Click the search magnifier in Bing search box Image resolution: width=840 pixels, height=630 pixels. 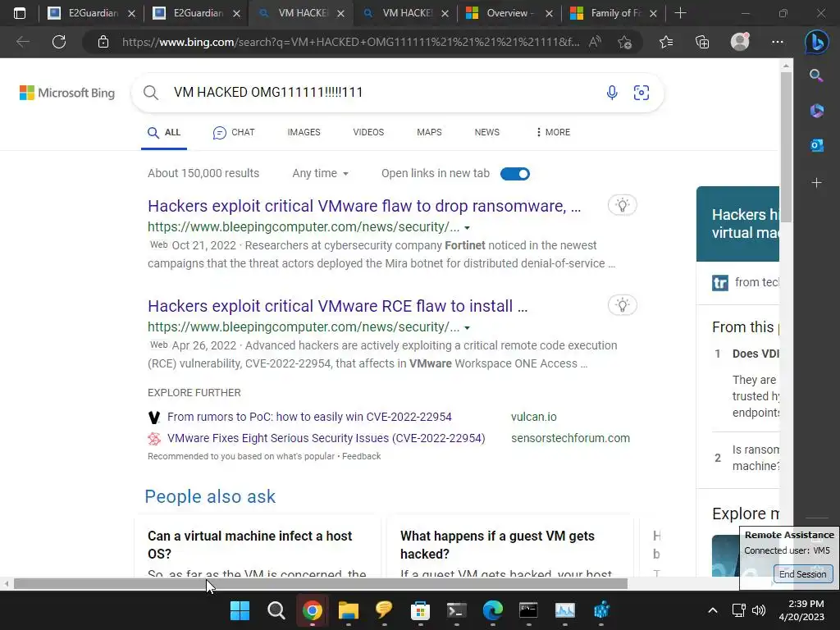coord(151,93)
